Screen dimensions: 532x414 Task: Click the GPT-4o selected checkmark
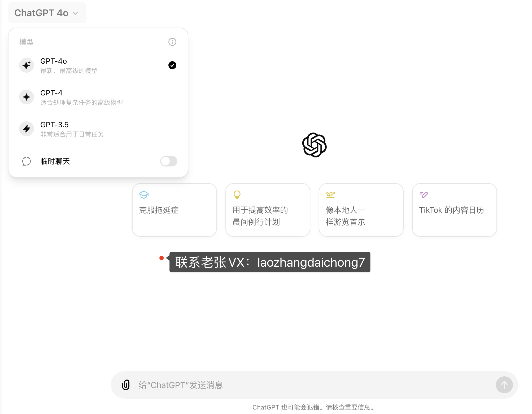(x=172, y=65)
